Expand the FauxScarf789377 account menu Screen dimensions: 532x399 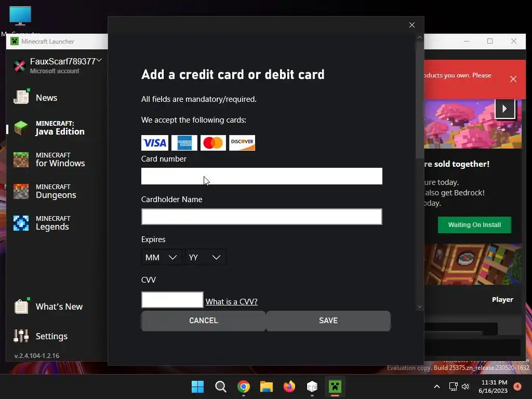[x=99, y=60]
